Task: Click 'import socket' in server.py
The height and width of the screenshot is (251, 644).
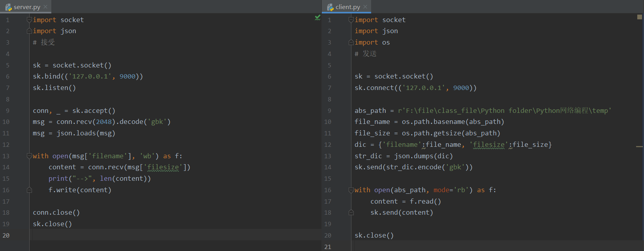Action: (58, 20)
